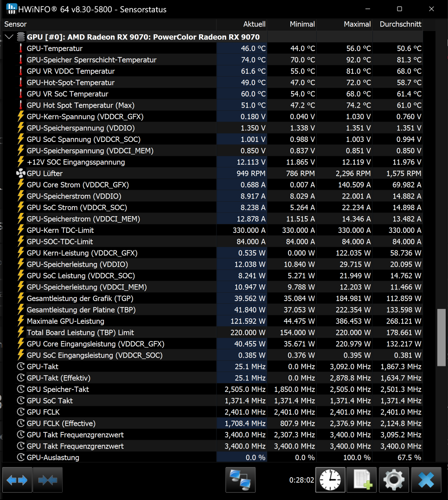The image size is (448, 500).
Task: Select Gesamtleistung der Platine (TBP) label
Action: click(81, 310)
